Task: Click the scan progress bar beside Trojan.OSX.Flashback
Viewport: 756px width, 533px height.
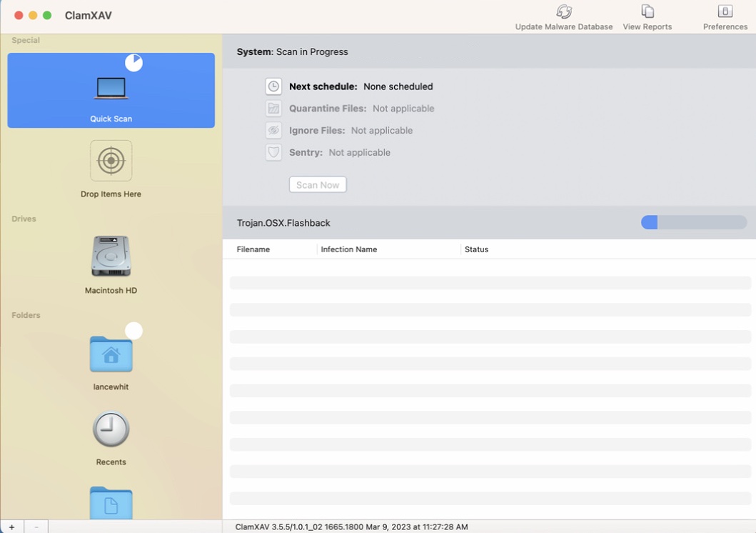Action: [694, 222]
